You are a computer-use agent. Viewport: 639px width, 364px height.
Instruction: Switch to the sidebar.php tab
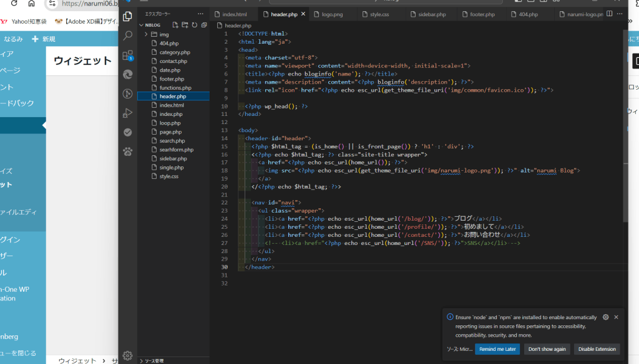pos(432,14)
